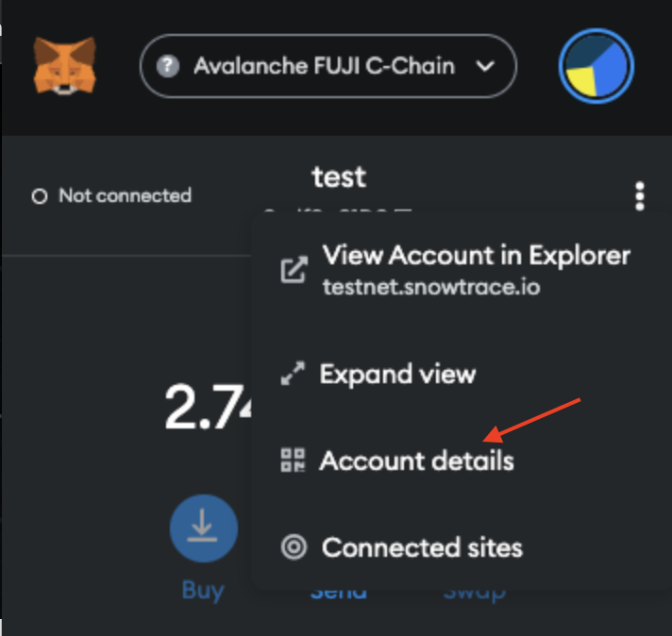Click the testnet.snowtrace.io subtitle
Screen dimensions: 672x636
coord(431,287)
